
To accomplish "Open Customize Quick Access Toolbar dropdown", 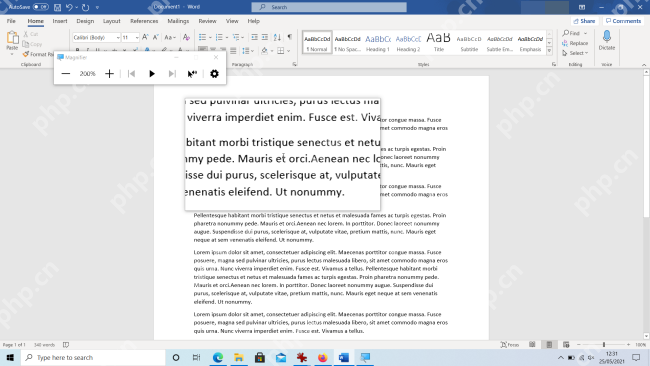I will pyautogui.click(x=97, y=7).
